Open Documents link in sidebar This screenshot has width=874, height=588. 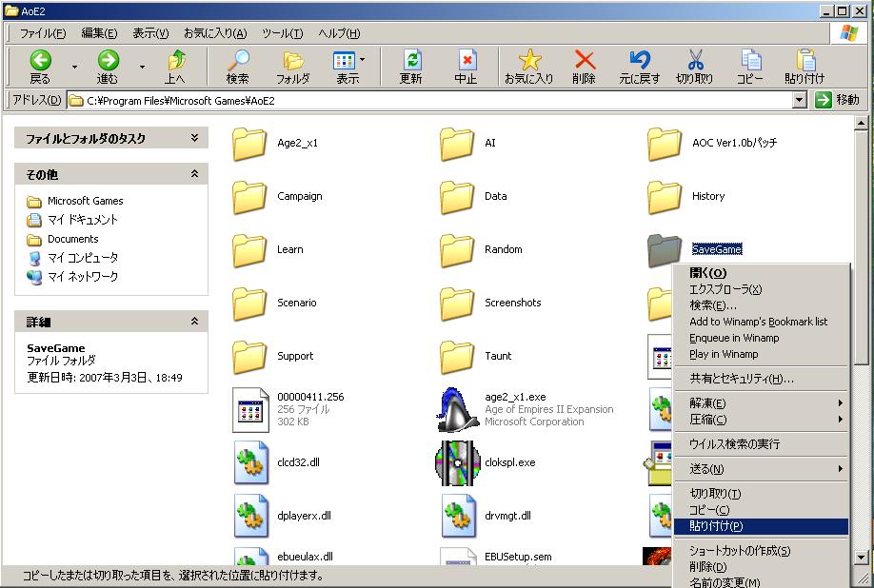point(73,239)
